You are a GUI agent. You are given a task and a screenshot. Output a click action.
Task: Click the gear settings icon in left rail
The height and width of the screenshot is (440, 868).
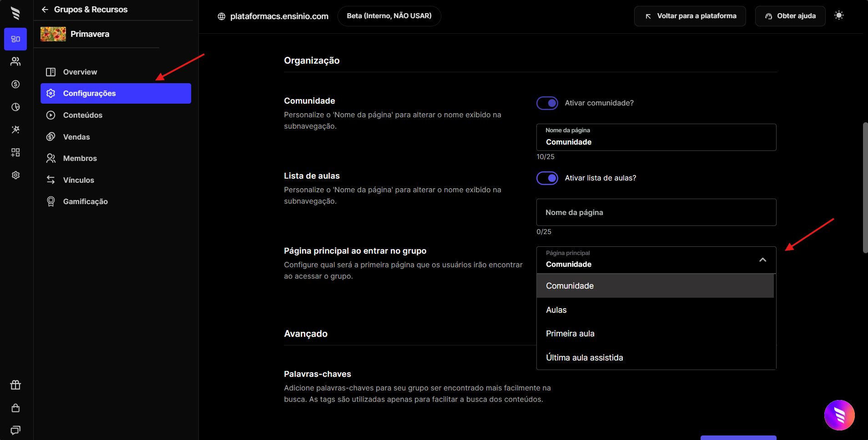(x=15, y=175)
